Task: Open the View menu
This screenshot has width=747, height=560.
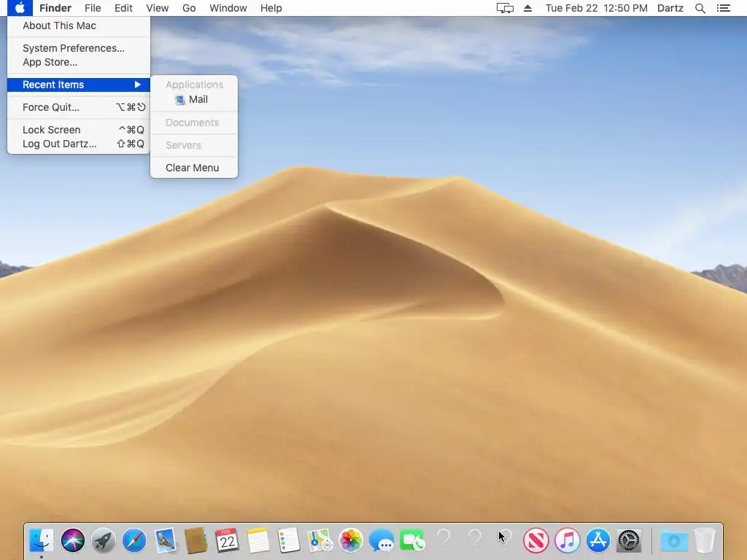Action: tap(158, 8)
